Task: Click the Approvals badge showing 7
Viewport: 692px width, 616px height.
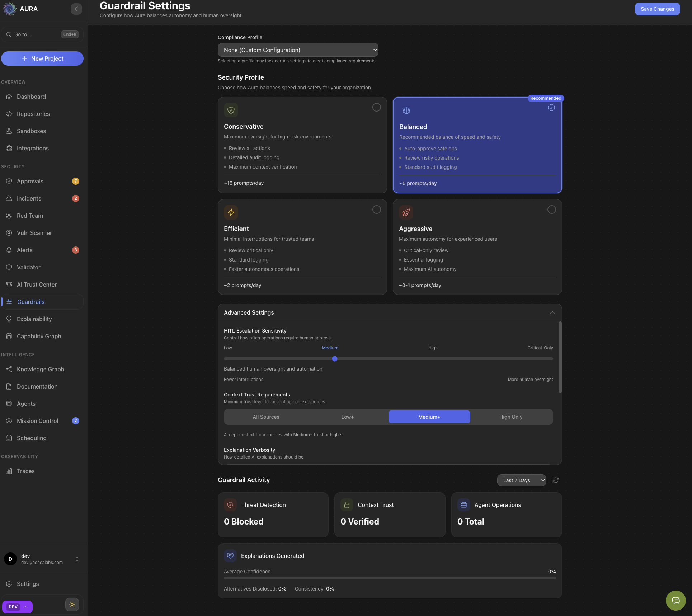Action: pos(75,181)
